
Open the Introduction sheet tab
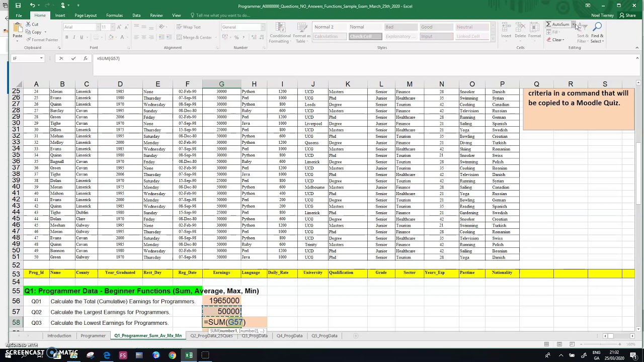59,336
